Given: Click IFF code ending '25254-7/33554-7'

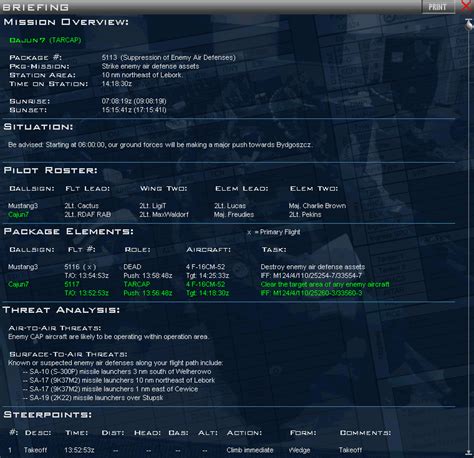Looking at the screenshot, I should 311,276.
